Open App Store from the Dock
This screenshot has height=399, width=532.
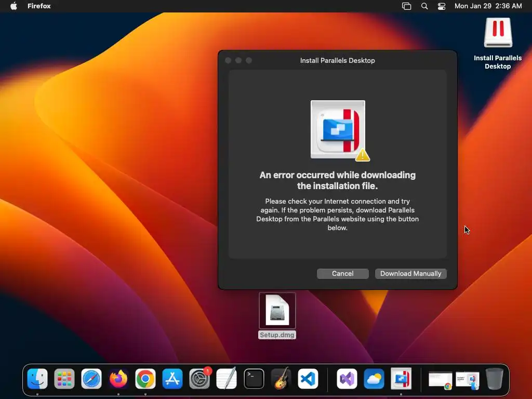[x=172, y=379]
